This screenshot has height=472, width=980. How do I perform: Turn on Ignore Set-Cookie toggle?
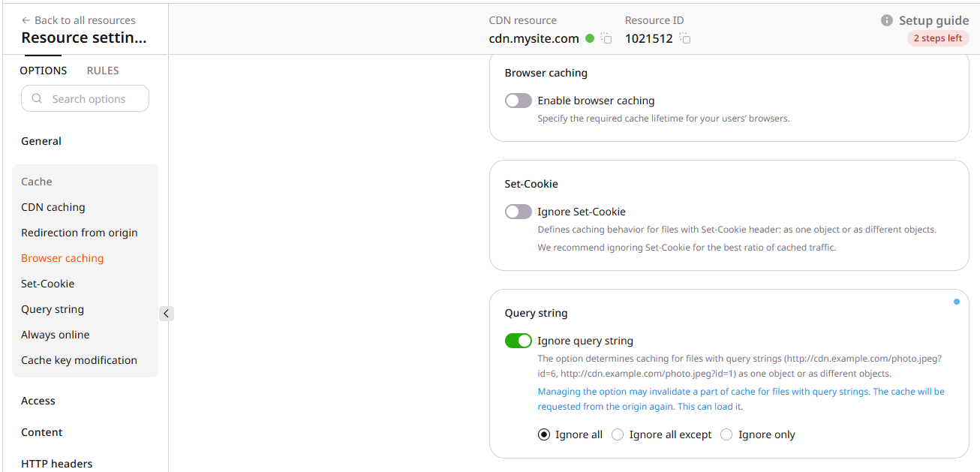(x=519, y=212)
